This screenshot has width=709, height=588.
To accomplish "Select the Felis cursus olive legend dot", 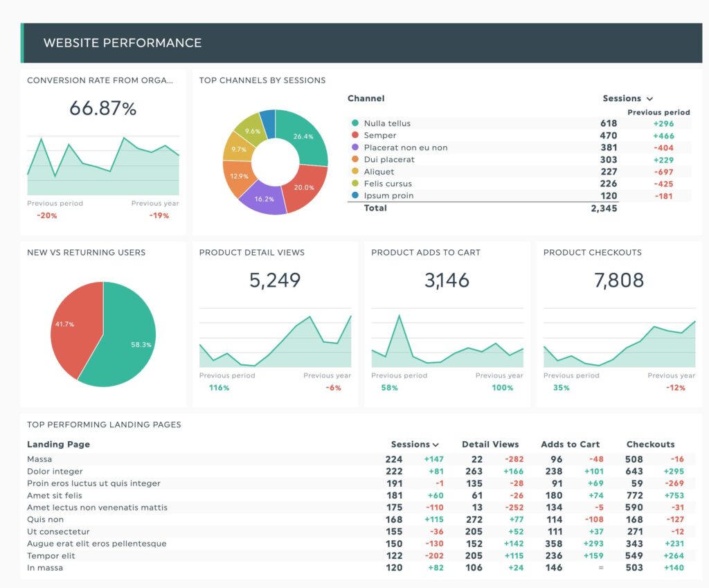I will (x=355, y=183).
